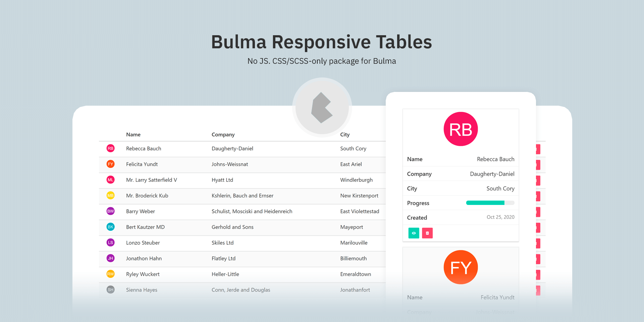This screenshot has height=322, width=644.
Task: Click Schulist, Mosciski and Heidenreich cell
Action: 252,211
